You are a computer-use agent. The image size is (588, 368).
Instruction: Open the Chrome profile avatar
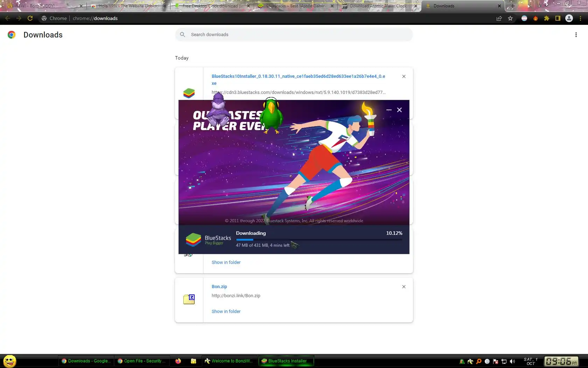(x=569, y=18)
